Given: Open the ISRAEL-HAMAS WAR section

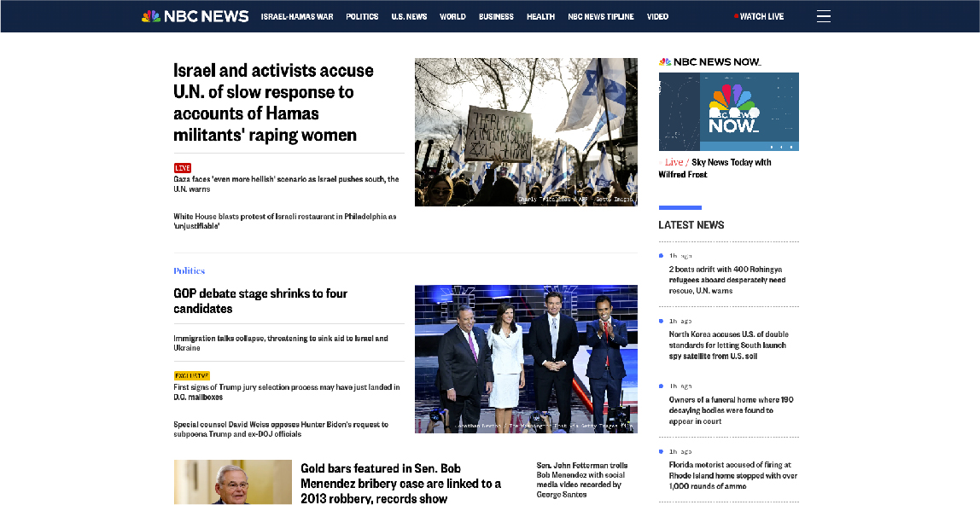Looking at the screenshot, I should (x=297, y=16).
